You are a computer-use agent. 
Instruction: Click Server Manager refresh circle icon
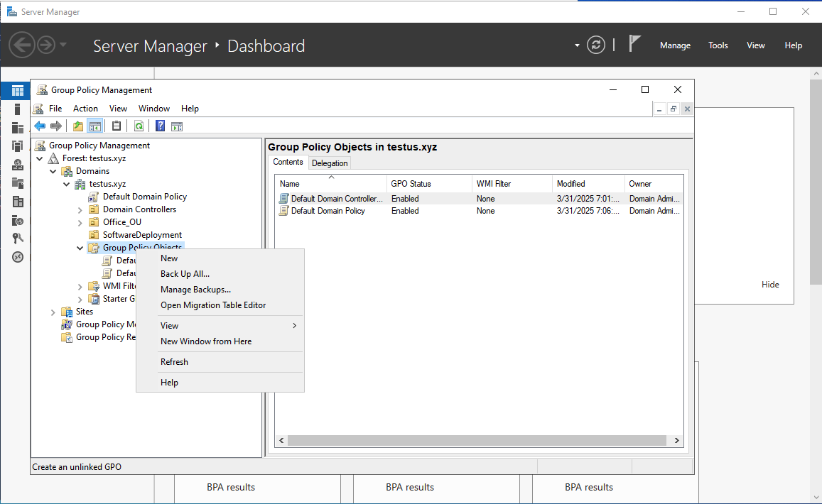(596, 45)
